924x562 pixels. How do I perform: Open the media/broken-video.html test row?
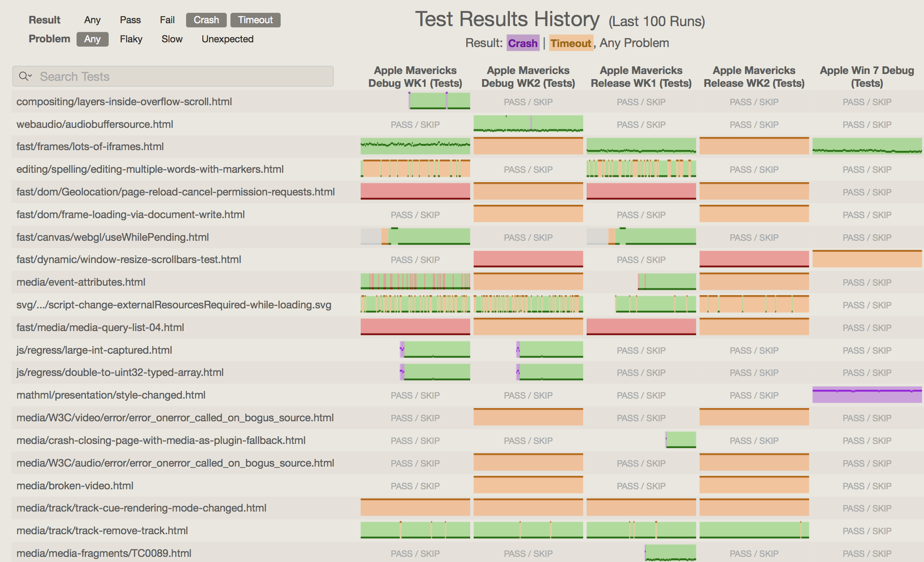(x=75, y=486)
